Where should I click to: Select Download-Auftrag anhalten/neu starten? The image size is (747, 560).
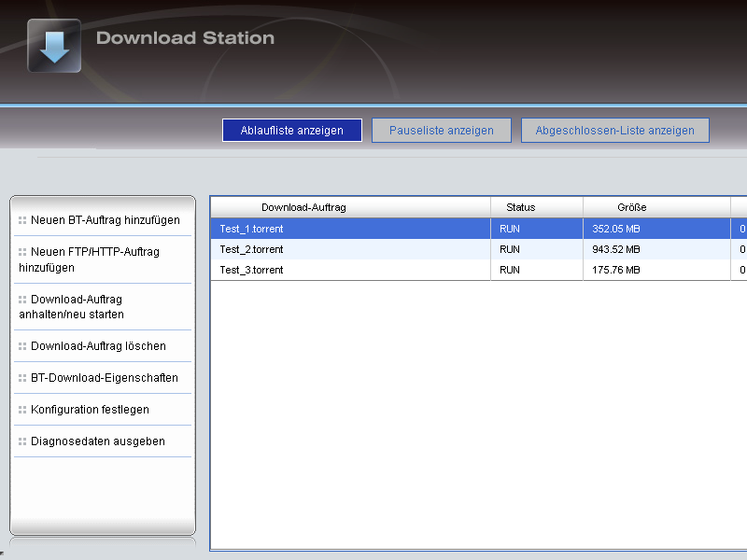tap(72, 307)
